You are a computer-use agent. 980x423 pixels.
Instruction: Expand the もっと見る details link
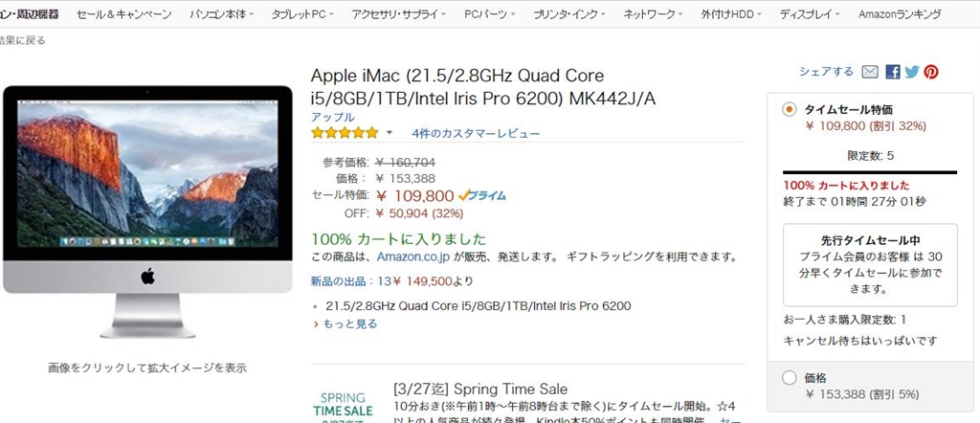348,323
